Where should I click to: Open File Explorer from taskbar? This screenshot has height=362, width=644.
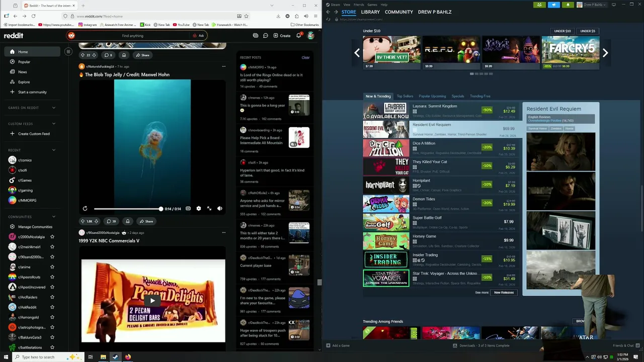click(103, 357)
